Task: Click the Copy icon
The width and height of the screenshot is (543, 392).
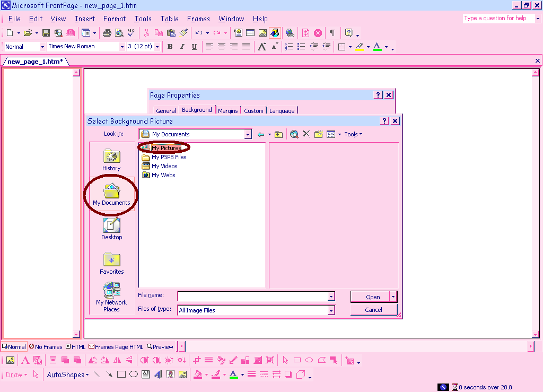Action: [x=159, y=33]
